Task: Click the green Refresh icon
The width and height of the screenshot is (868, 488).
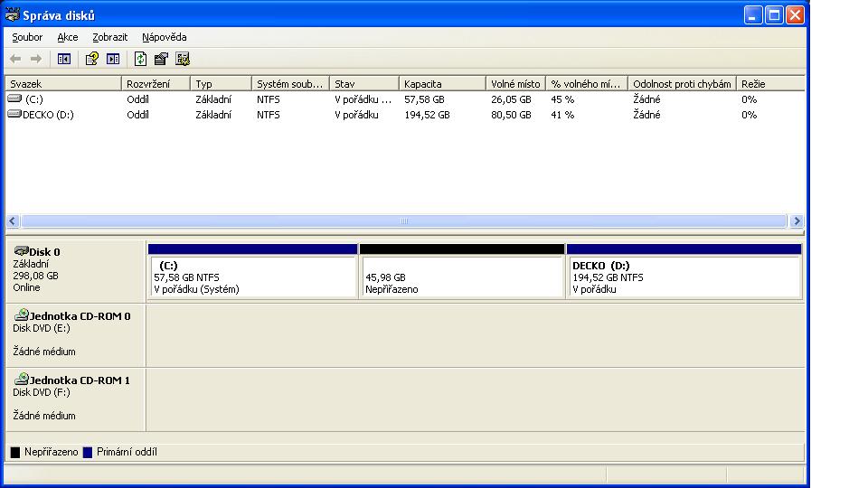Action: pyautogui.click(x=141, y=59)
